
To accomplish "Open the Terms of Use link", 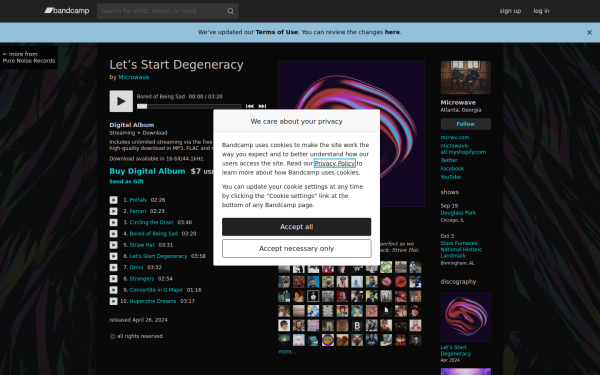I will point(277,32).
